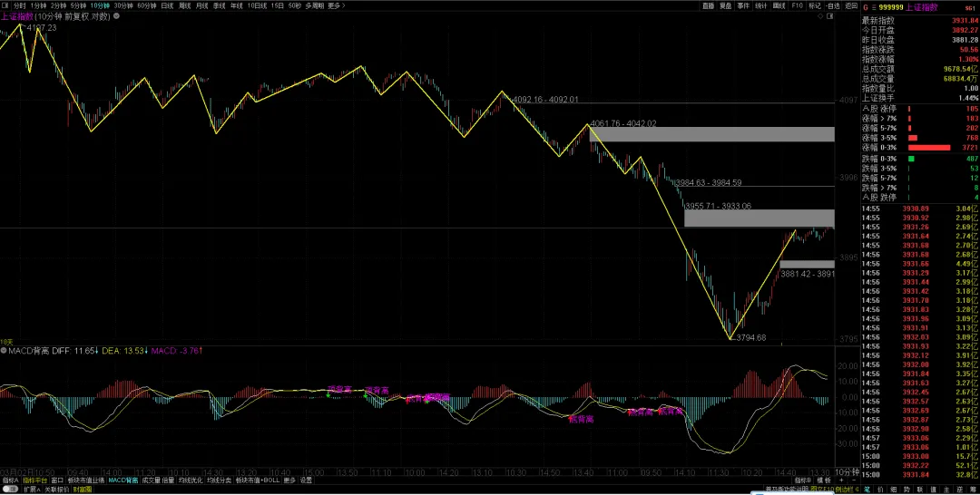The width and height of the screenshot is (980, 495).
Task: Open the 财富圈 bottom tab
Action: (82, 490)
